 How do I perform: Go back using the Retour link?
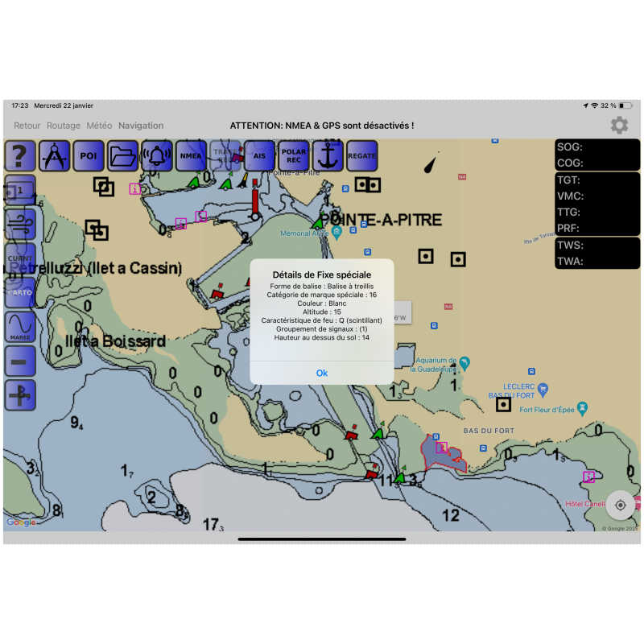pyautogui.click(x=27, y=126)
